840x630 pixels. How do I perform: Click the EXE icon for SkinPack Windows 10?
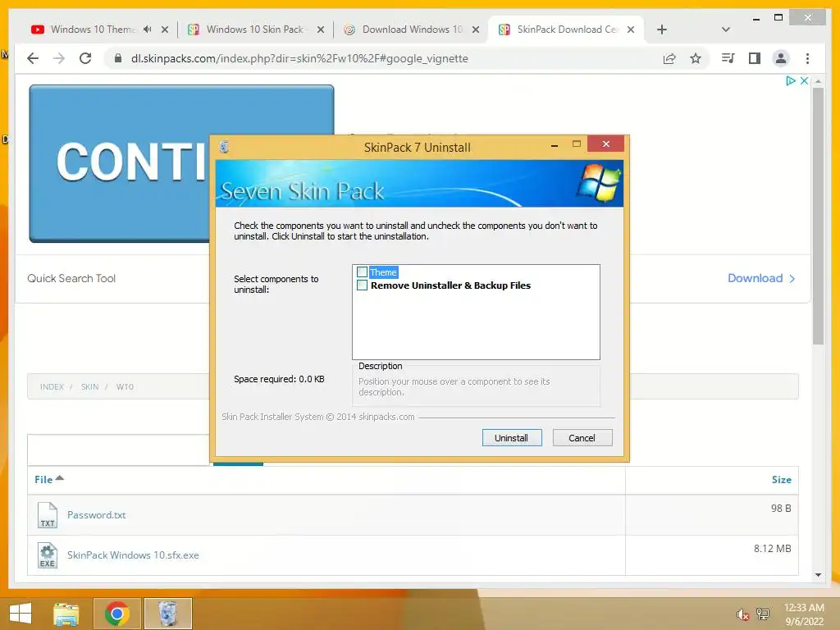tap(48, 555)
